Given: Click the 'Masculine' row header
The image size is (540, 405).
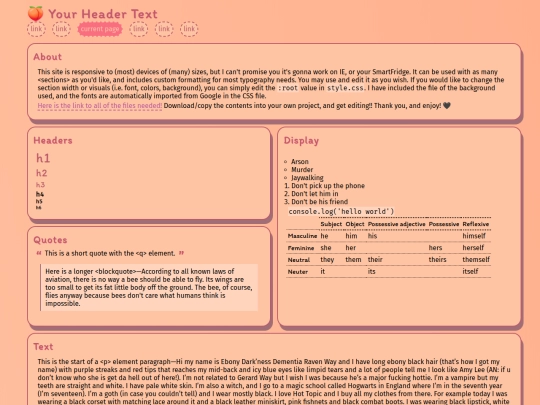Looking at the screenshot, I should point(302,236).
